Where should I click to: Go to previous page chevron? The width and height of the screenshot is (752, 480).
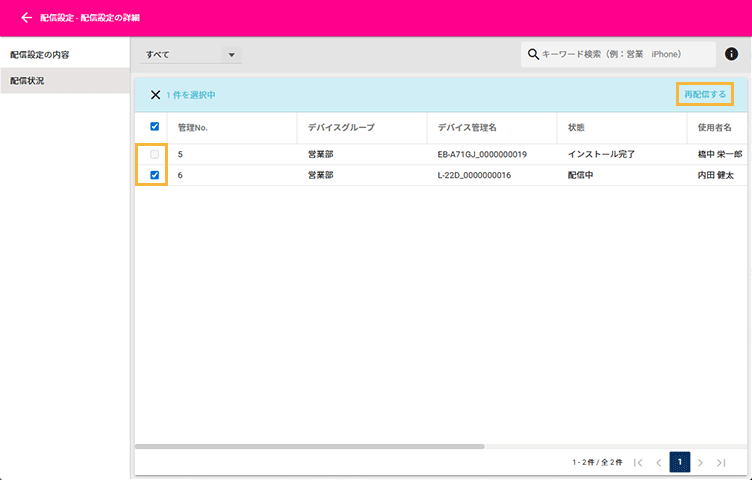click(x=658, y=462)
